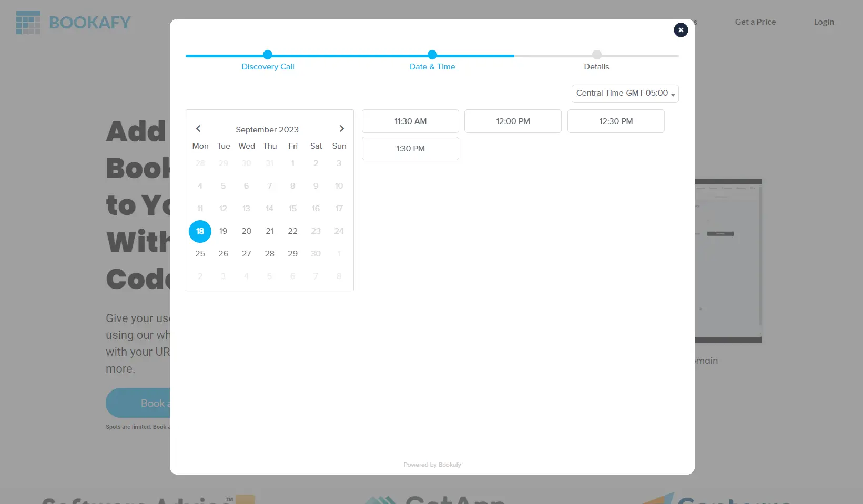Viewport: 863px width, 504px height.
Task: Open the Central Time GMT-05:00 timezone selector
Action: [625, 93]
